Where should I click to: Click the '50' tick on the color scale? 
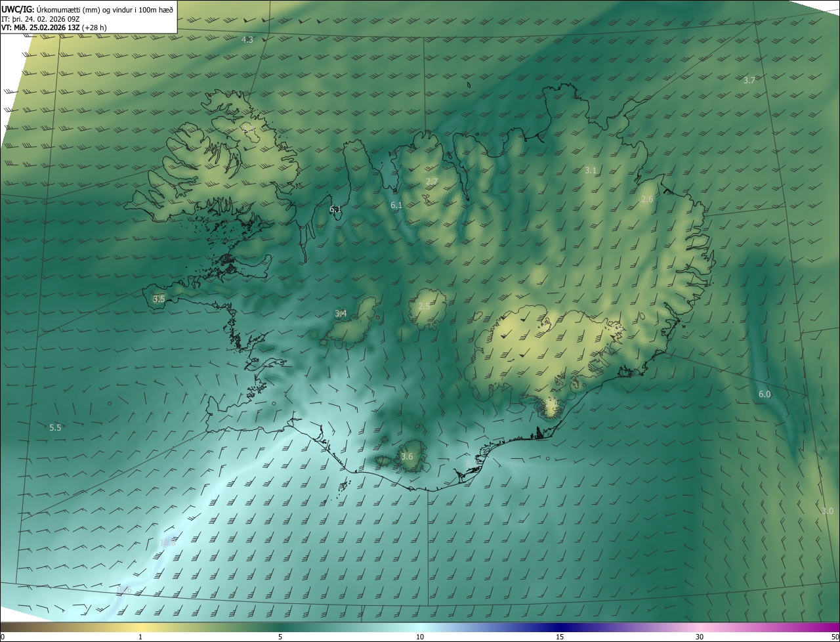tap(835, 637)
